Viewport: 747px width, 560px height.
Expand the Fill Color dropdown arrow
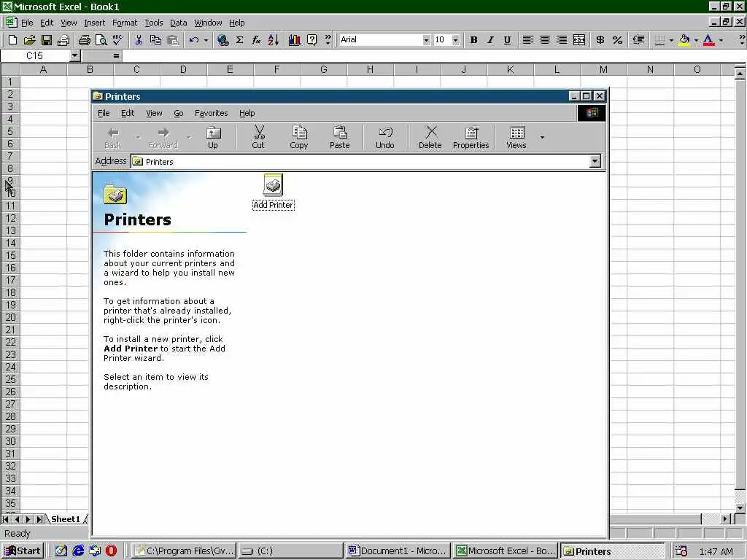[x=696, y=41]
